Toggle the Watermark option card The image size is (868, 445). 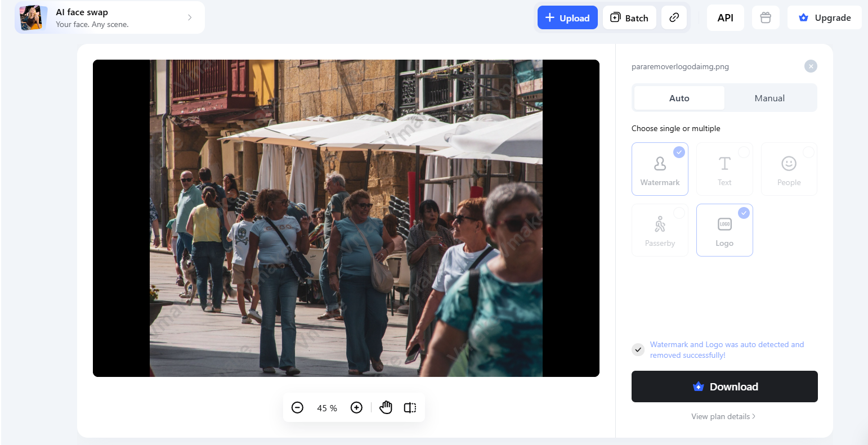[660, 169]
